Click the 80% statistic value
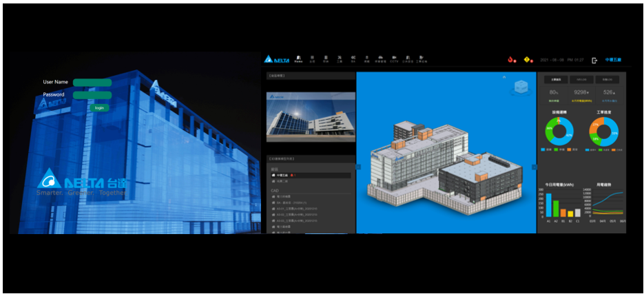 tap(554, 92)
